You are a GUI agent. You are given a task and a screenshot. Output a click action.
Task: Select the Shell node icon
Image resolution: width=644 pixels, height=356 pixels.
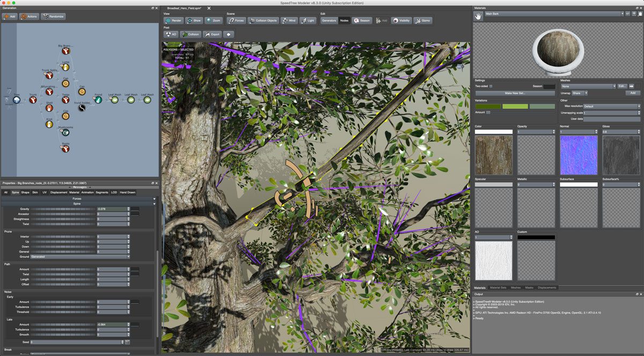49,108
